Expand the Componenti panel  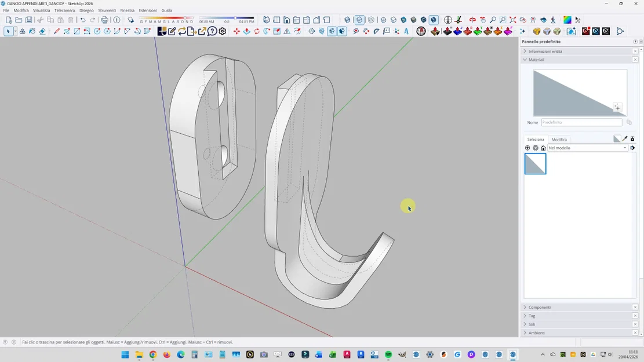[x=525, y=307]
